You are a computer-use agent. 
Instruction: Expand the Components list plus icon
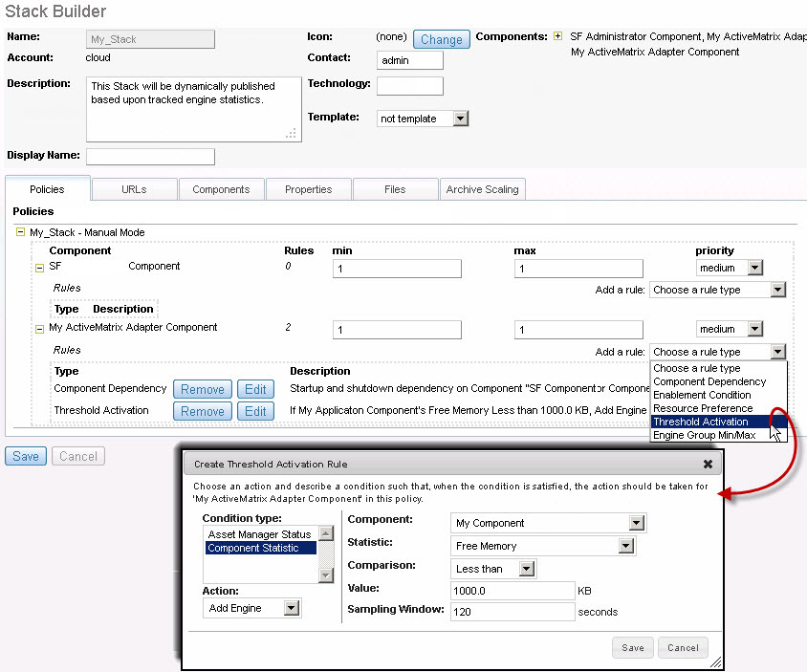(x=557, y=37)
